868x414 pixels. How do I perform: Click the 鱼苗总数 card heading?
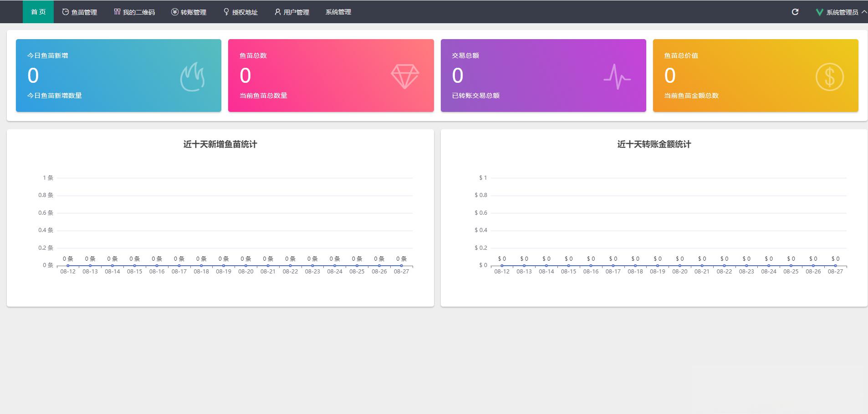coord(253,56)
